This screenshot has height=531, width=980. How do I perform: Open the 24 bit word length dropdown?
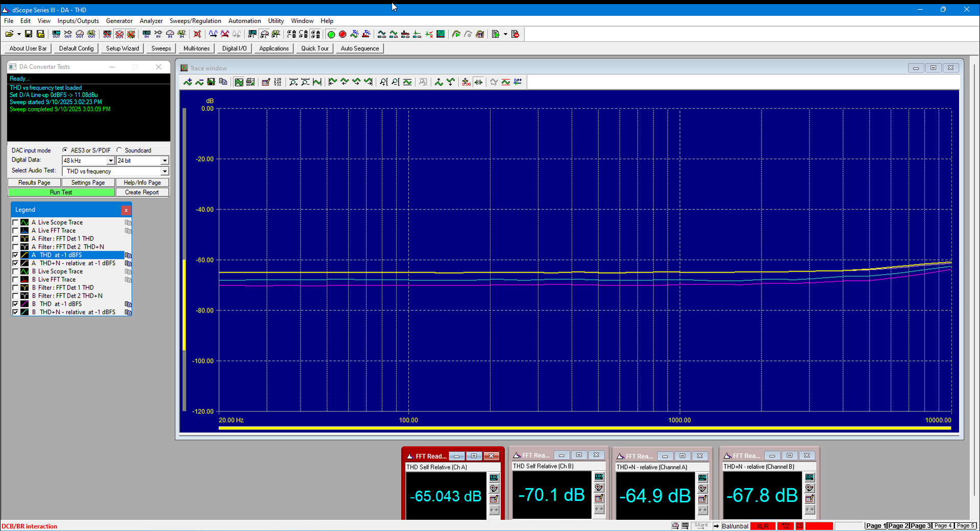(x=164, y=160)
